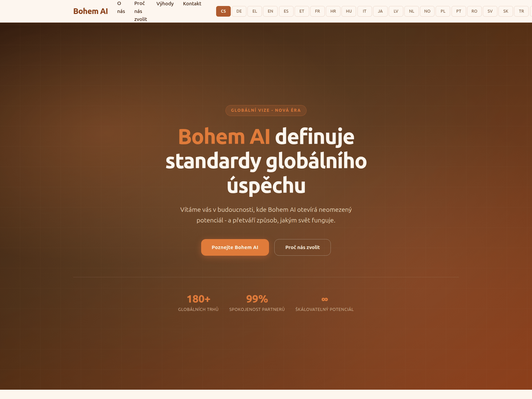Open the O nás navigation link

pos(121,7)
